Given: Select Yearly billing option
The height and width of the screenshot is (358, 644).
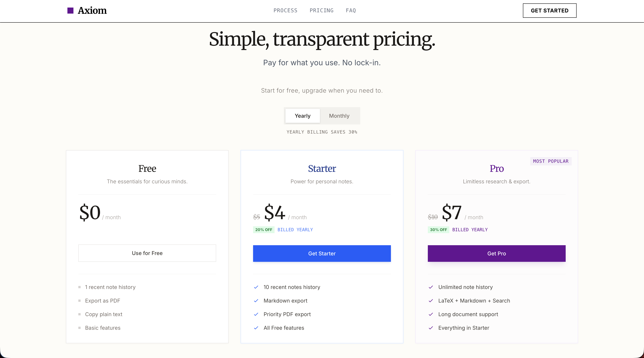Looking at the screenshot, I should point(302,116).
